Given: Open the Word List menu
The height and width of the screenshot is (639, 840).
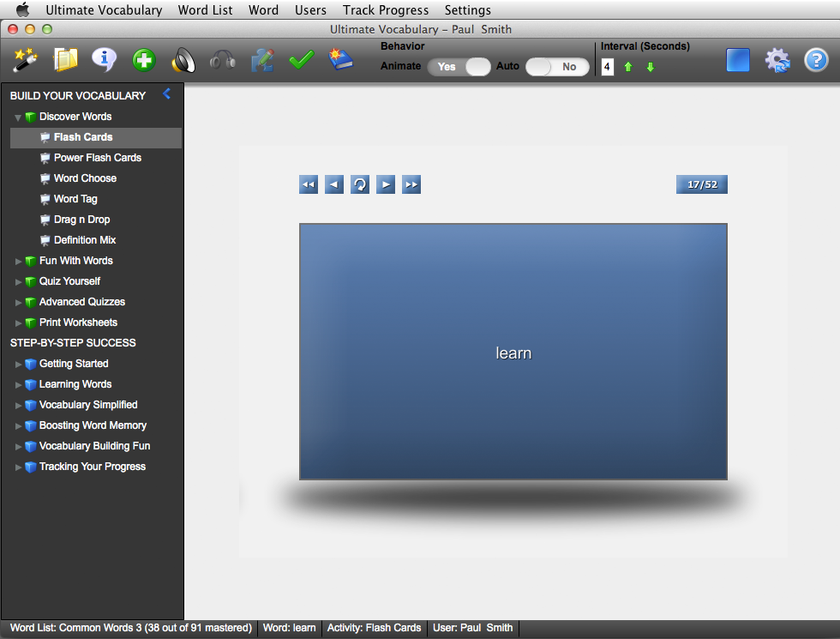Looking at the screenshot, I should coord(205,10).
